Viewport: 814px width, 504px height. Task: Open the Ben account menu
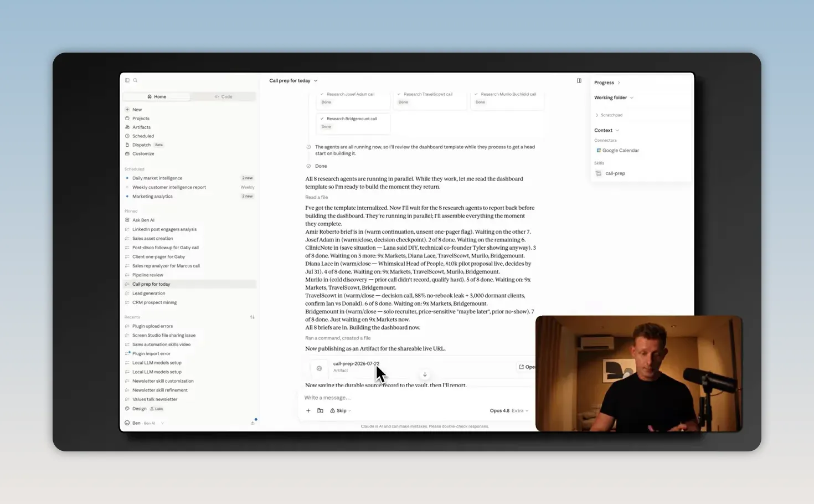[x=144, y=423]
